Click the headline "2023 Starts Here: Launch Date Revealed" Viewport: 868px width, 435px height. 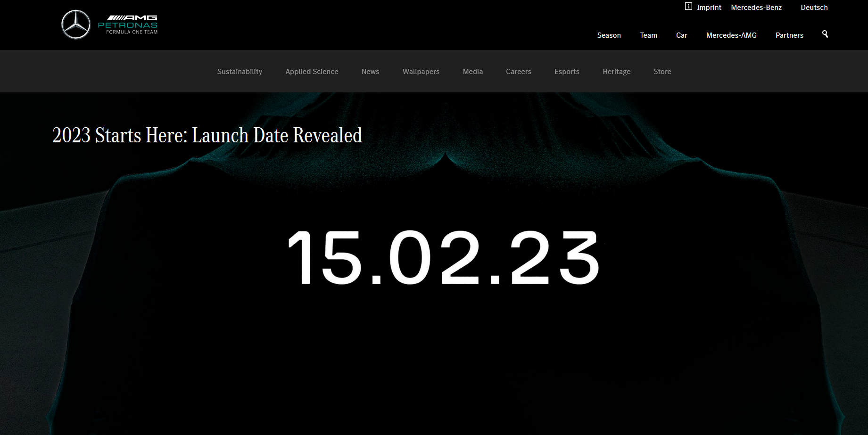click(x=207, y=135)
